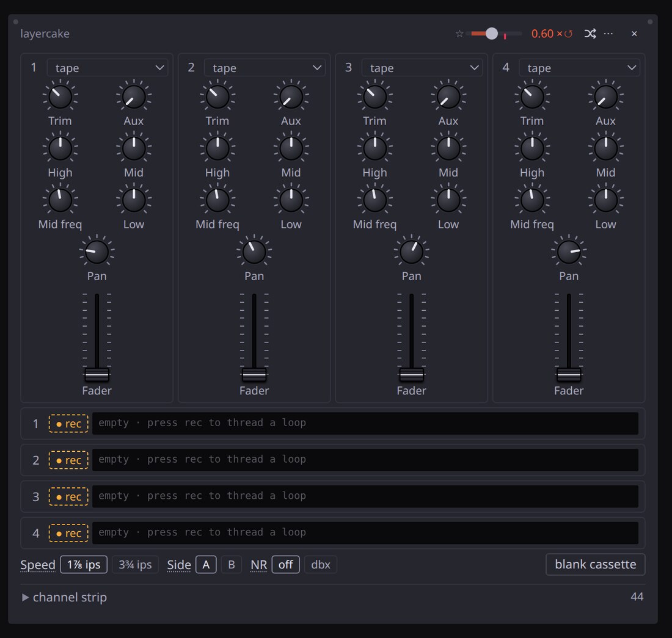This screenshot has width=672, height=638.
Task: Click the High knob on channel 2
Action: 217,148
